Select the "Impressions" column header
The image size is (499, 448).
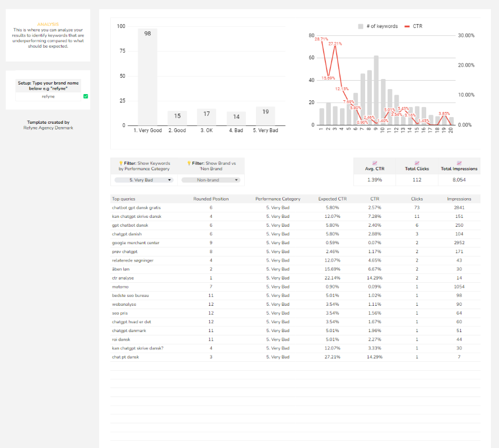[x=459, y=199]
